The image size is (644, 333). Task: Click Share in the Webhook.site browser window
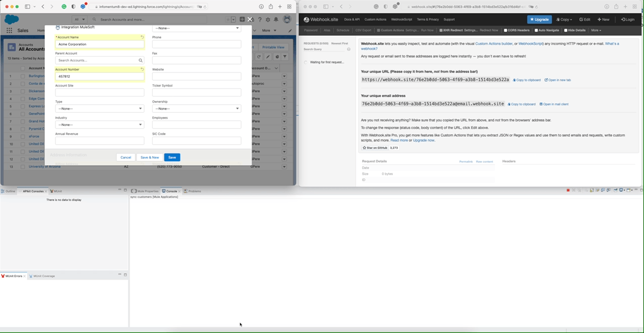[x=616, y=7]
